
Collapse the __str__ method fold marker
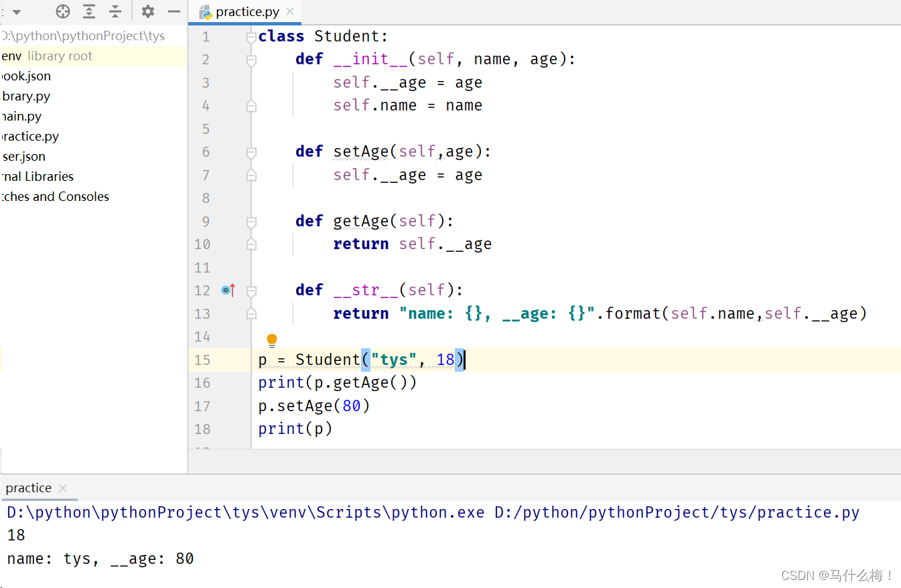(x=251, y=289)
